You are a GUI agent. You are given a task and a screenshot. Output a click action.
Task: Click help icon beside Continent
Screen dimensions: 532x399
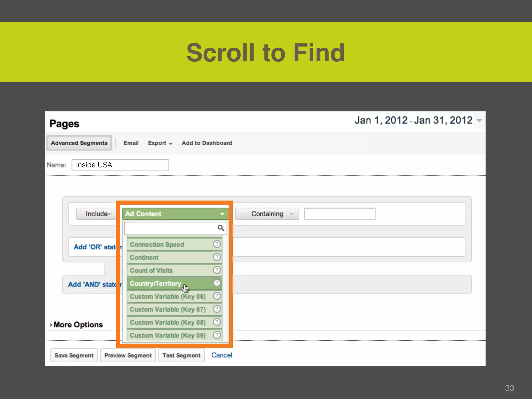click(x=217, y=257)
